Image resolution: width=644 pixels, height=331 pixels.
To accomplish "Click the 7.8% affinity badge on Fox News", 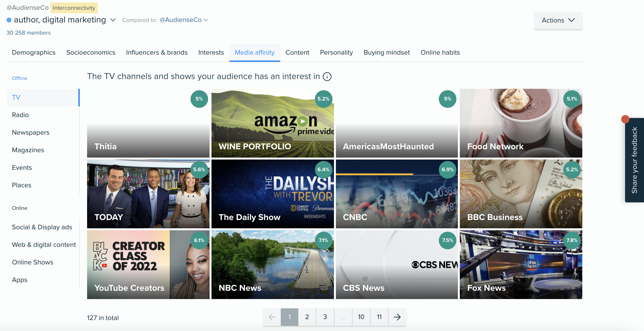I will pos(572,240).
